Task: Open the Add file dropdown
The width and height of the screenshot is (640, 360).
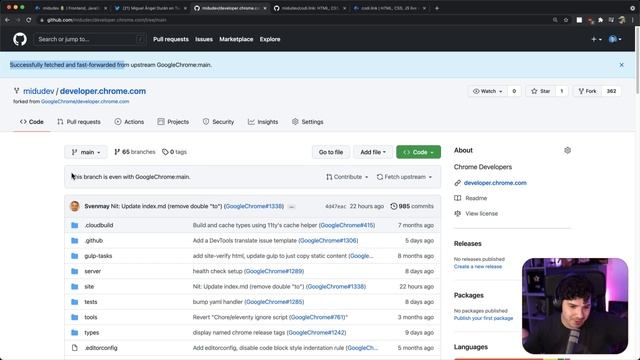Action: tap(373, 152)
